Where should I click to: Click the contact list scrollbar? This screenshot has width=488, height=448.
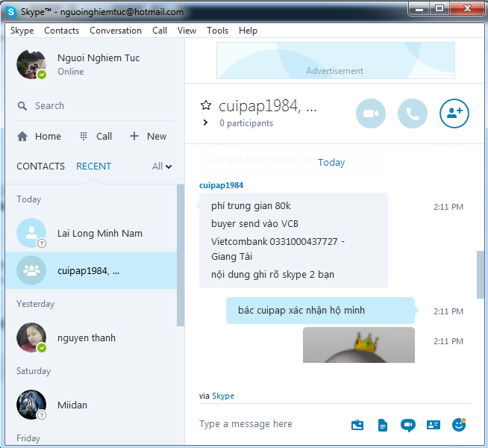(180, 255)
